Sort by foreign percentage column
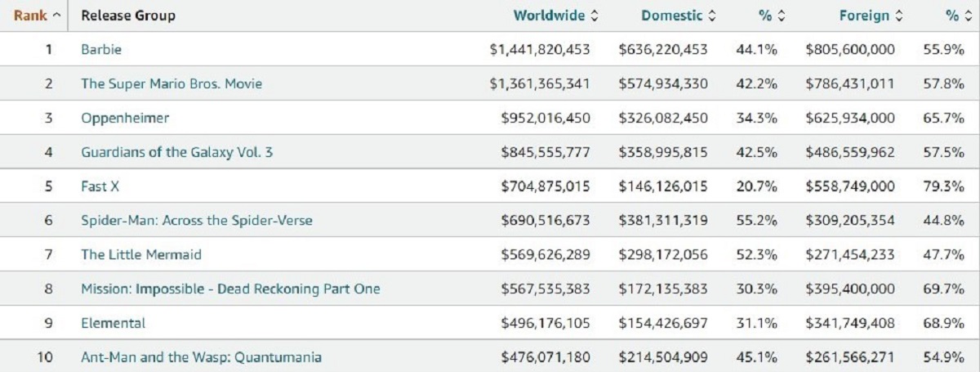The height and width of the screenshot is (372, 980). coord(952,16)
